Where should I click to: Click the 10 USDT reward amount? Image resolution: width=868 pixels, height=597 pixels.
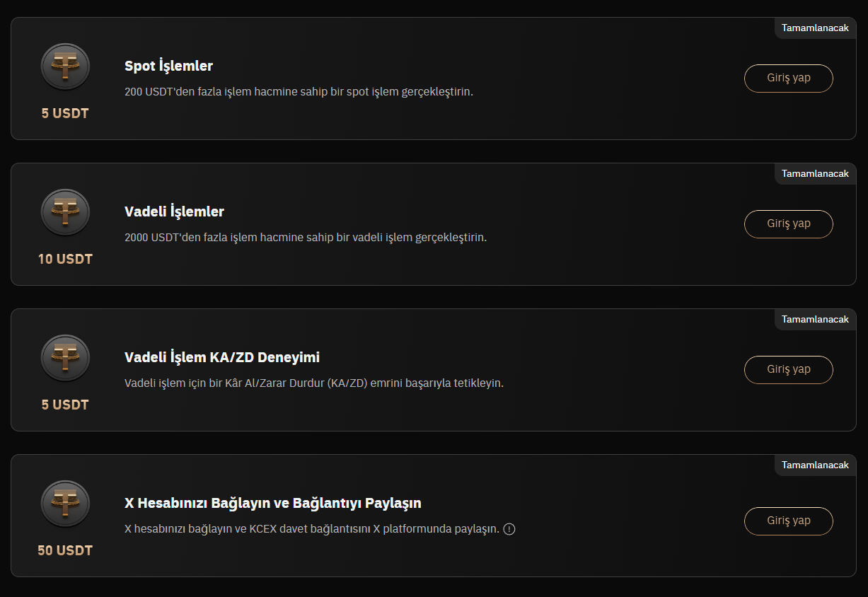65,259
